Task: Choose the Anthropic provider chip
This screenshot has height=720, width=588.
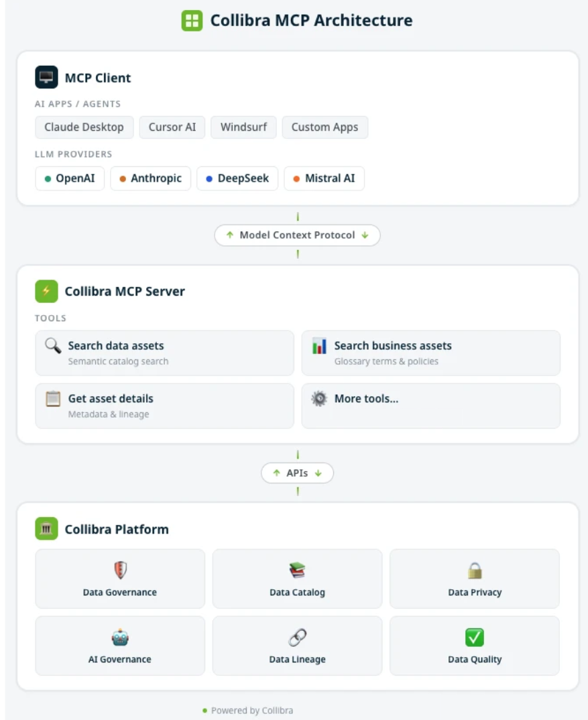Action: 151,178
